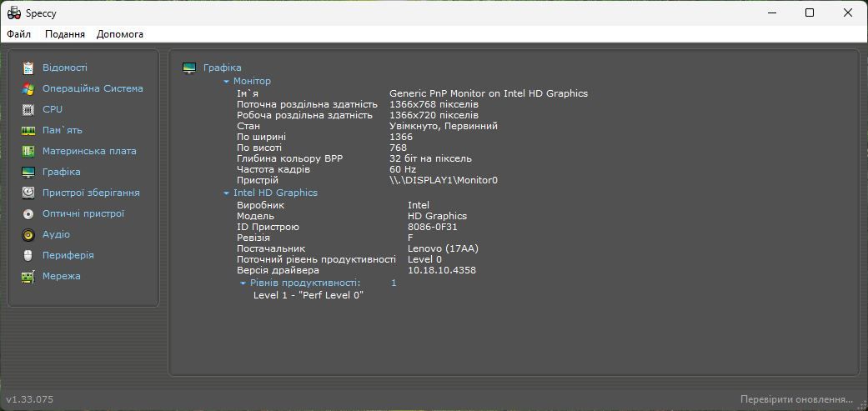Minimize the Speccy window
The width and height of the screenshot is (868, 411).
[771, 13]
